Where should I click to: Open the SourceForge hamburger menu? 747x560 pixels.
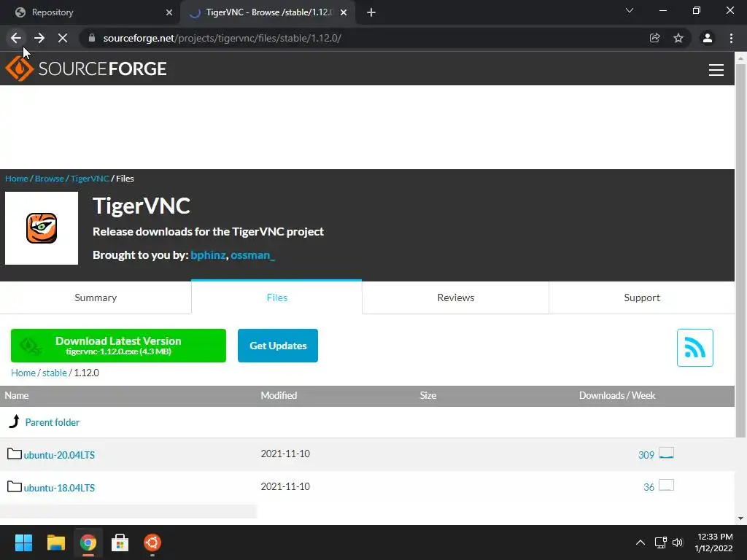point(716,70)
